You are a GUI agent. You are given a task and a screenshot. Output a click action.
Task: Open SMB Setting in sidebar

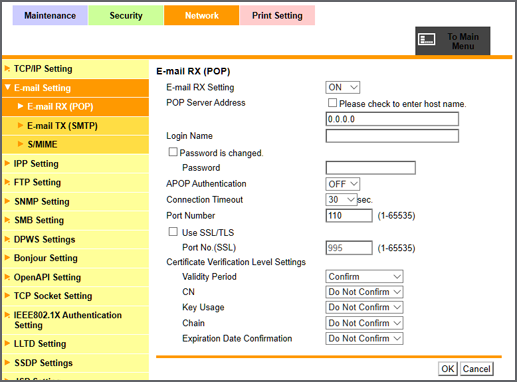tap(75, 220)
